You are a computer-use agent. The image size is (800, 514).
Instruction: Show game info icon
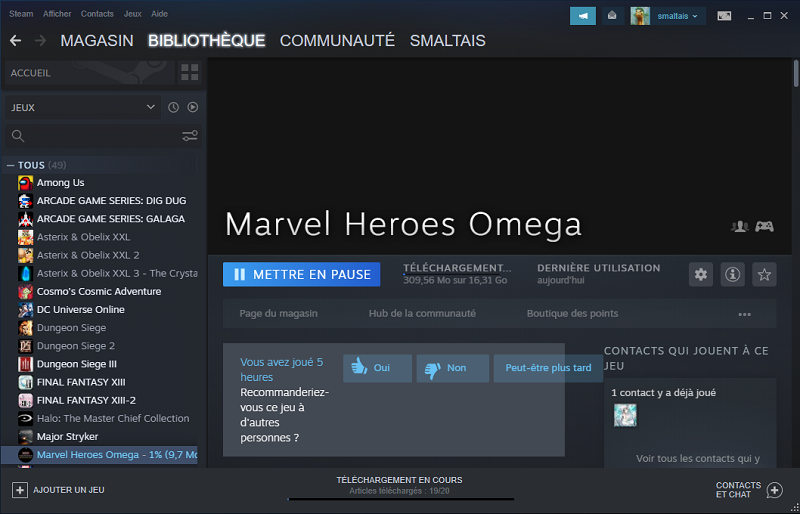[x=732, y=275]
